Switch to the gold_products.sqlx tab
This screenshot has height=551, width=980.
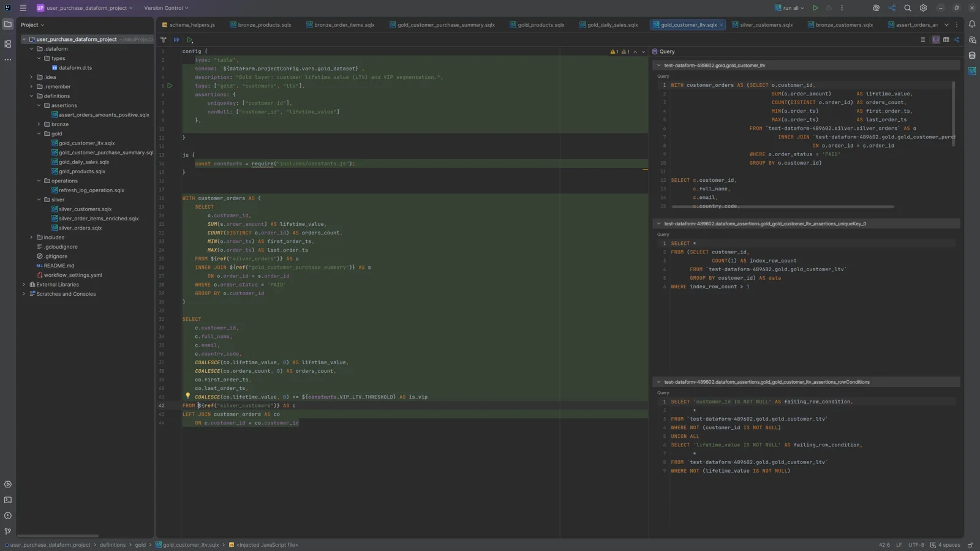(x=536, y=25)
